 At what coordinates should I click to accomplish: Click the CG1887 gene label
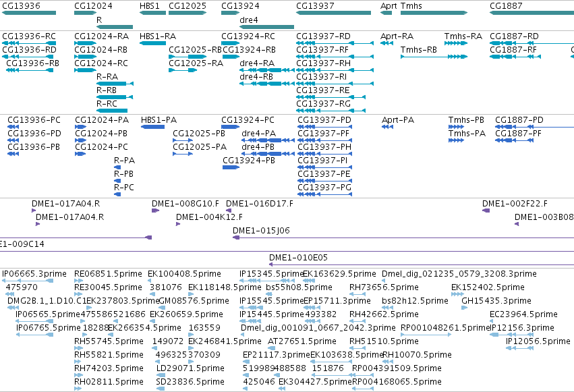506,6
